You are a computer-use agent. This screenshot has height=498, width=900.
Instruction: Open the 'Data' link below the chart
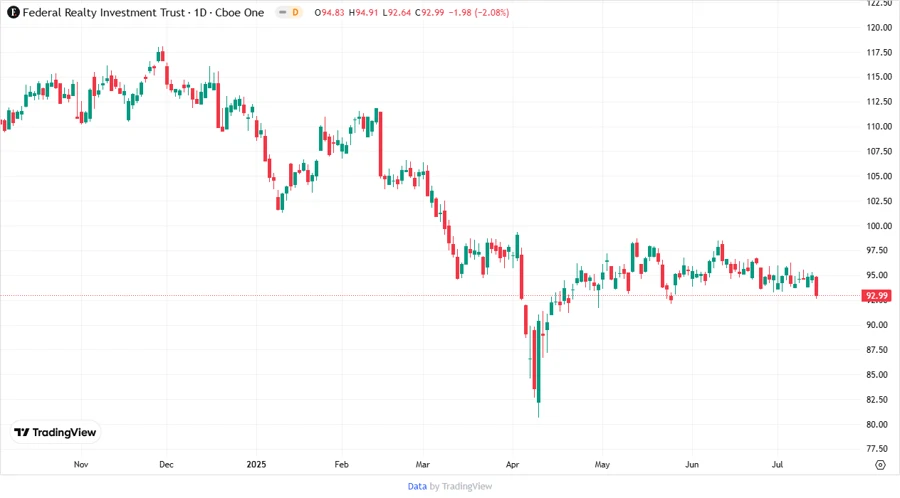tap(417, 487)
